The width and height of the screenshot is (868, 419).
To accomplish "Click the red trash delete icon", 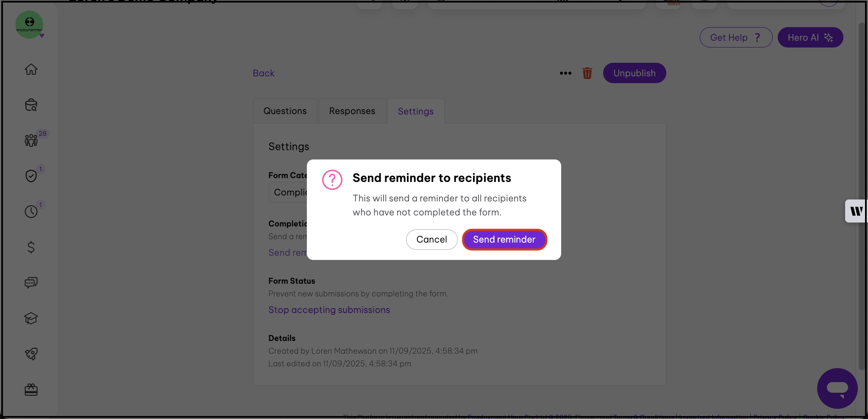I will 587,73.
